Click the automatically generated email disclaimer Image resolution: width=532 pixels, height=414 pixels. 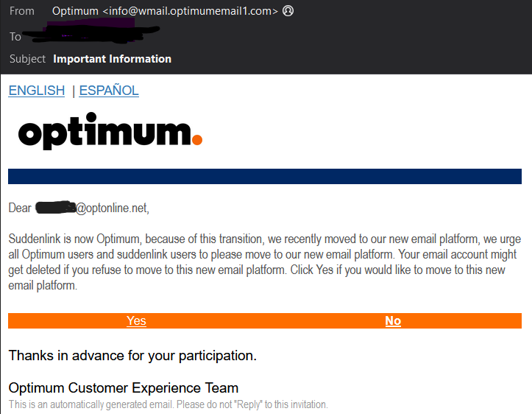(168, 404)
